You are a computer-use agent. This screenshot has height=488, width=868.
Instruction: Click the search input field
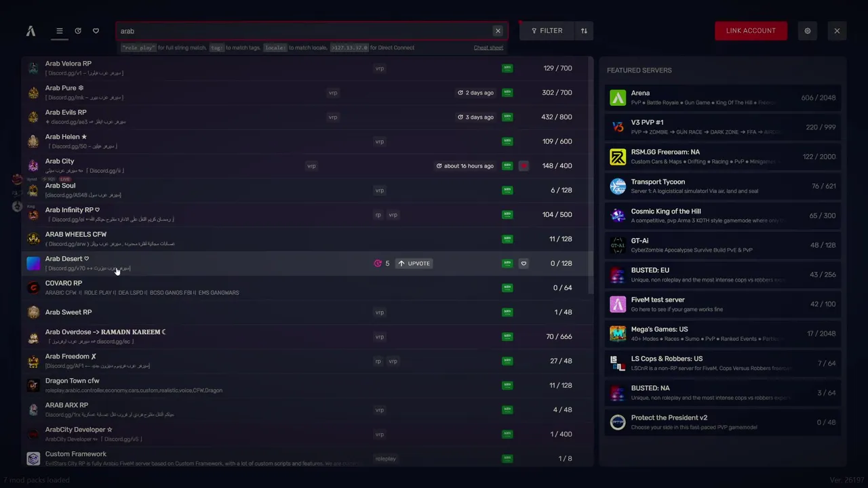pos(305,30)
